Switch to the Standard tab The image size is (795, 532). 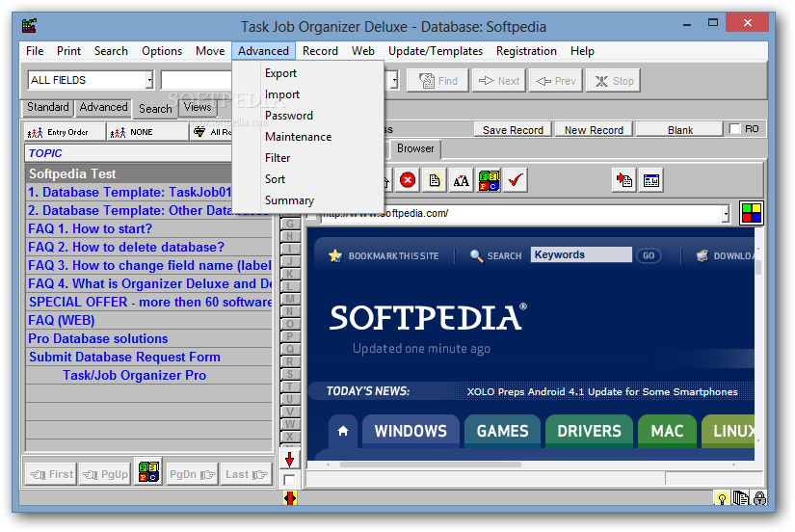coord(47,107)
